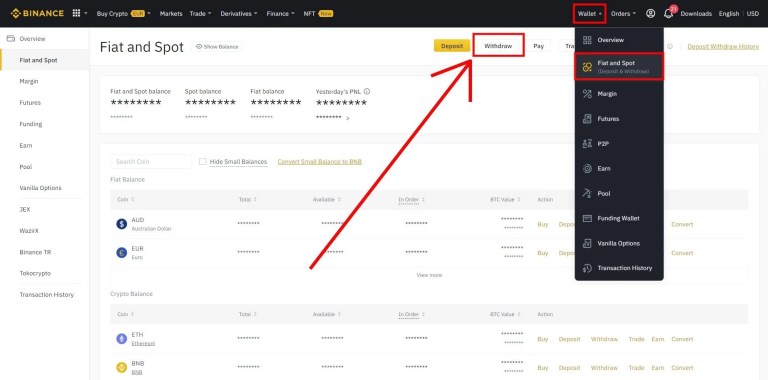
Task: Click the P2P icon in wallet menu
Action: pyautogui.click(x=587, y=143)
